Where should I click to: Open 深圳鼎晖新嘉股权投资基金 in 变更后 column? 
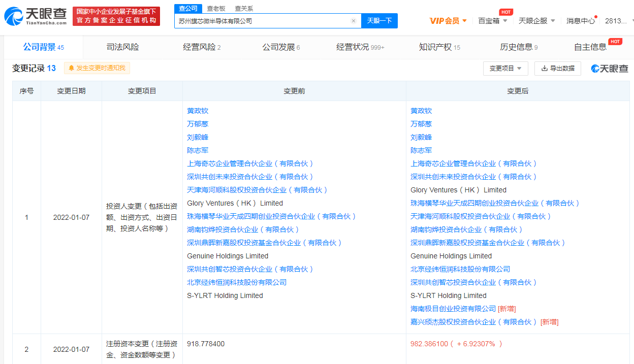tap(488, 243)
